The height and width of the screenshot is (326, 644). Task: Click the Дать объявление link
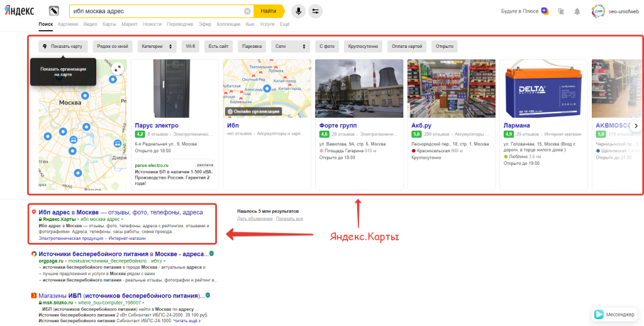pos(255,219)
